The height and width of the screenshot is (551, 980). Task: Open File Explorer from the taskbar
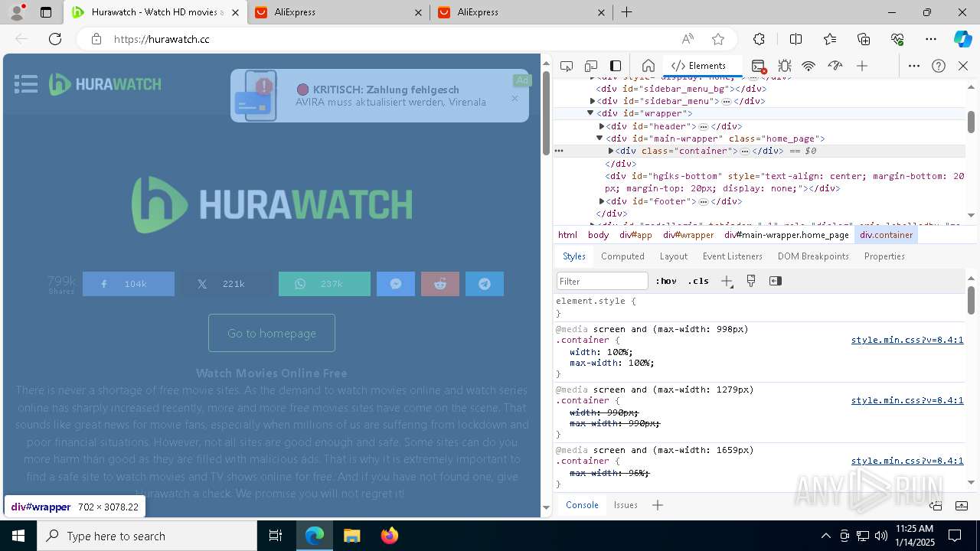coord(352,536)
